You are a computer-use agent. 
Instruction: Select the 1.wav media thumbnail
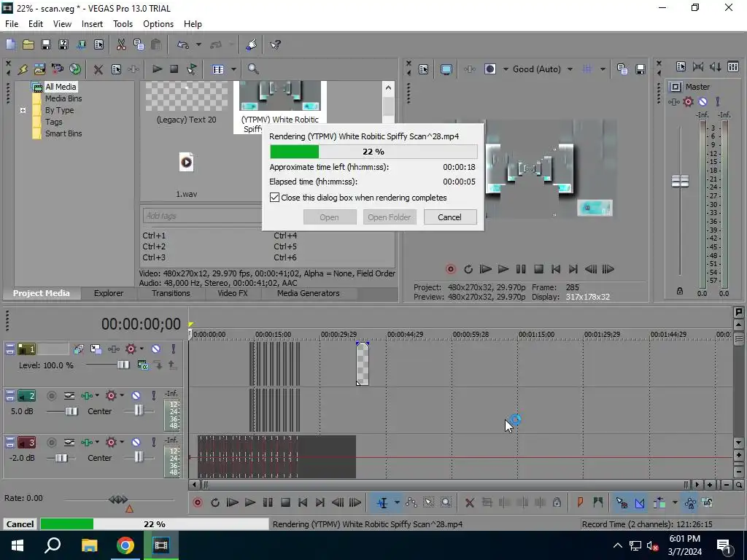coord(186,163)
